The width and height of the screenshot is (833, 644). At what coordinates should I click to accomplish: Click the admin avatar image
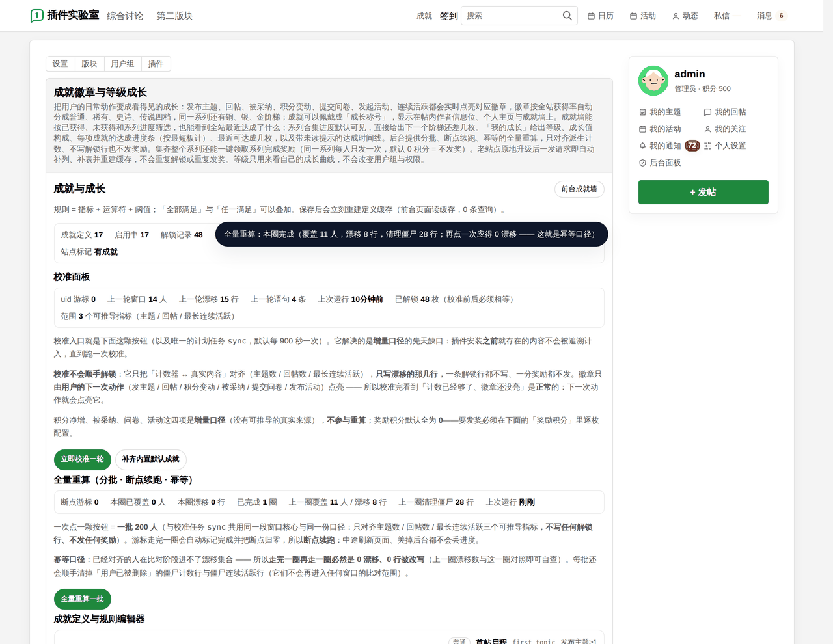click(653, 81)
